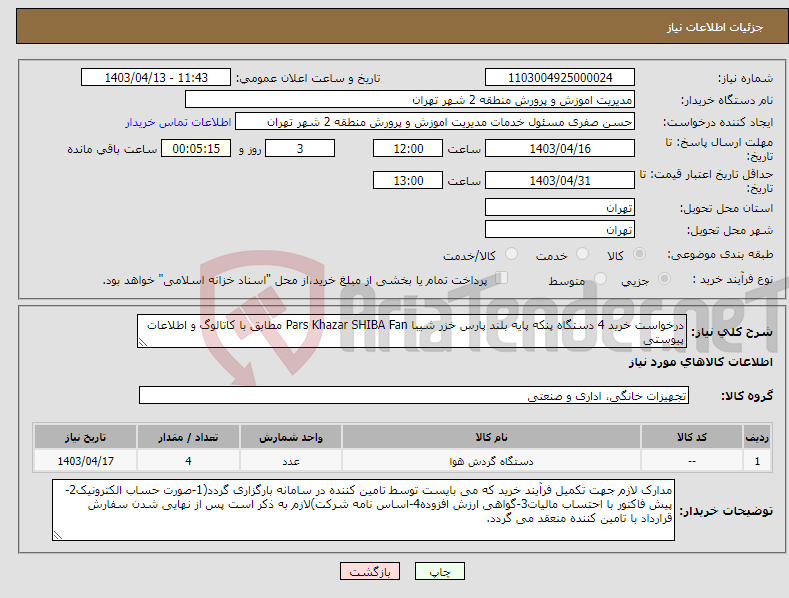Click the item code cell showing --
This screenshot has height=598, width=789.
[x=692, y=461]
